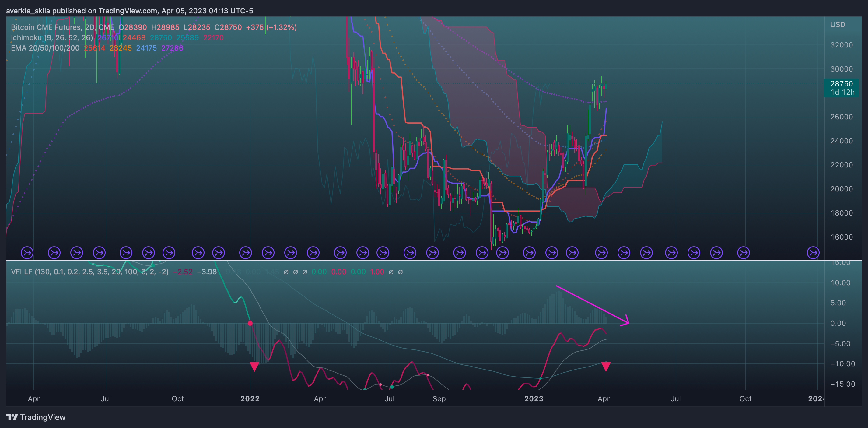Click the USD currency label

pyautogui.click(x=838, y=25)
